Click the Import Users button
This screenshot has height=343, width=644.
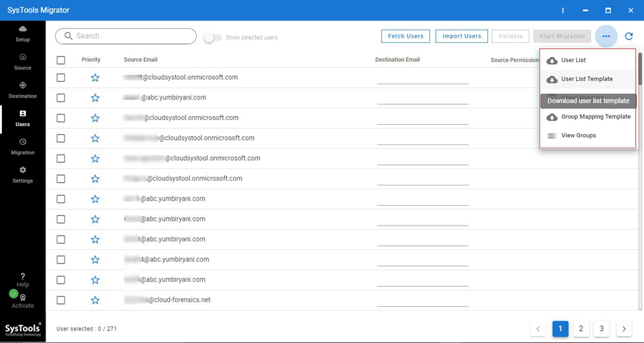click(462, 36)
